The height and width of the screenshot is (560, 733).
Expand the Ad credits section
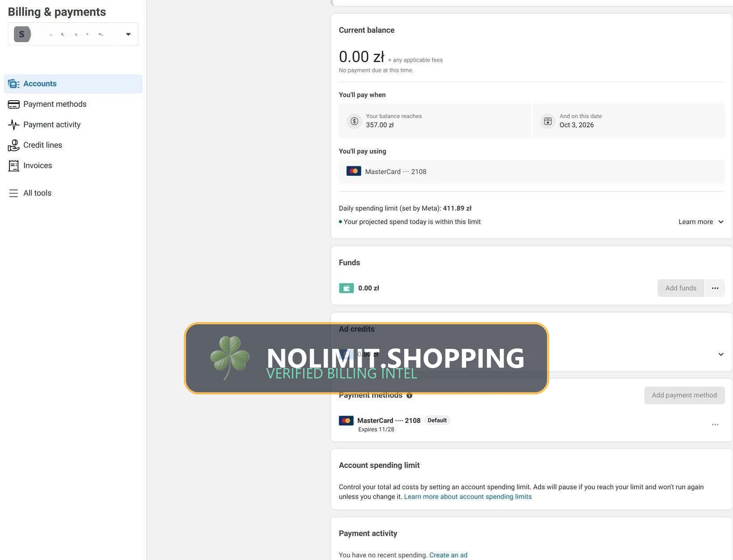coord(721,354)
